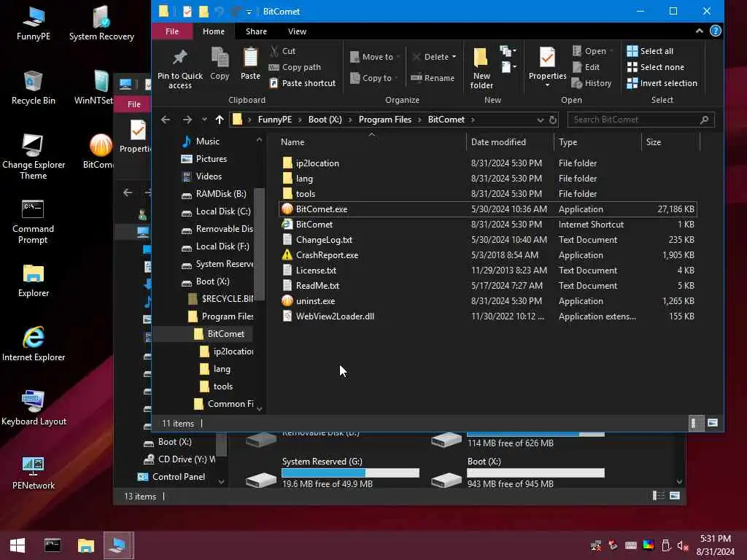Click Change Explorer Theme desktop icon

[34, 157]
